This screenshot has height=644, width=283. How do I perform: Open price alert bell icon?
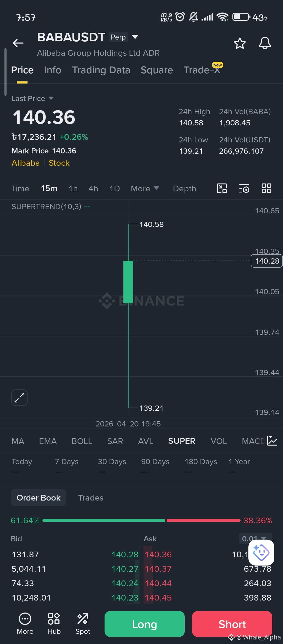coord(265,43)
